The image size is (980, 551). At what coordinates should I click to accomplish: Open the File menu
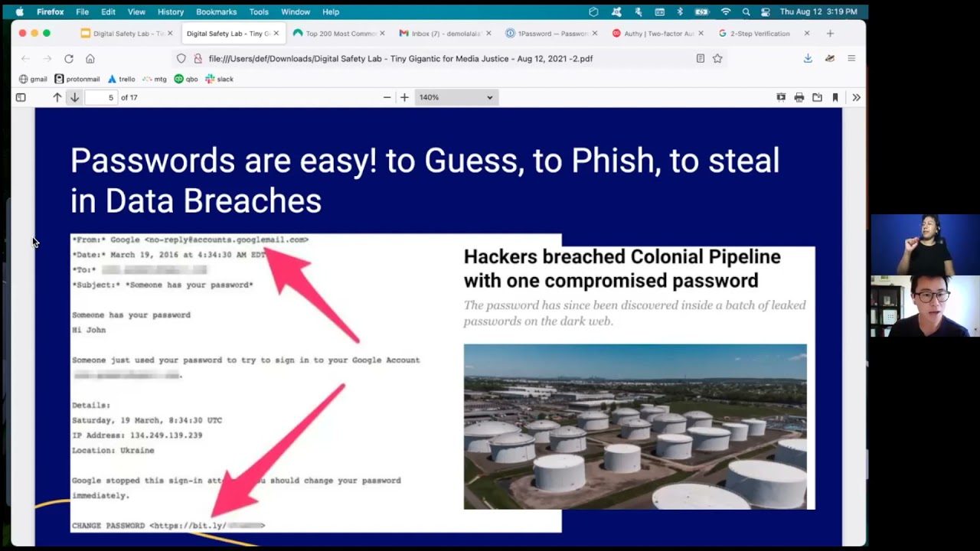click(82, 11)
